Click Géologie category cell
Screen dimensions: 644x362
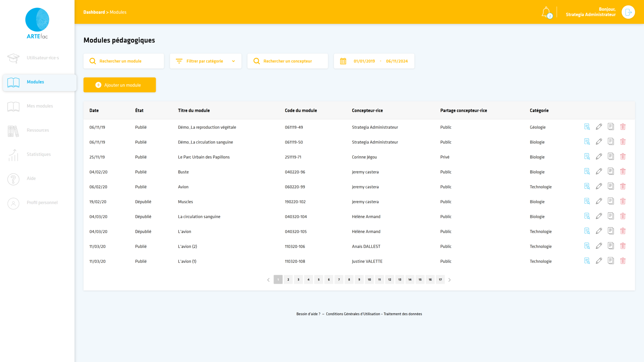tap(538, 127)
